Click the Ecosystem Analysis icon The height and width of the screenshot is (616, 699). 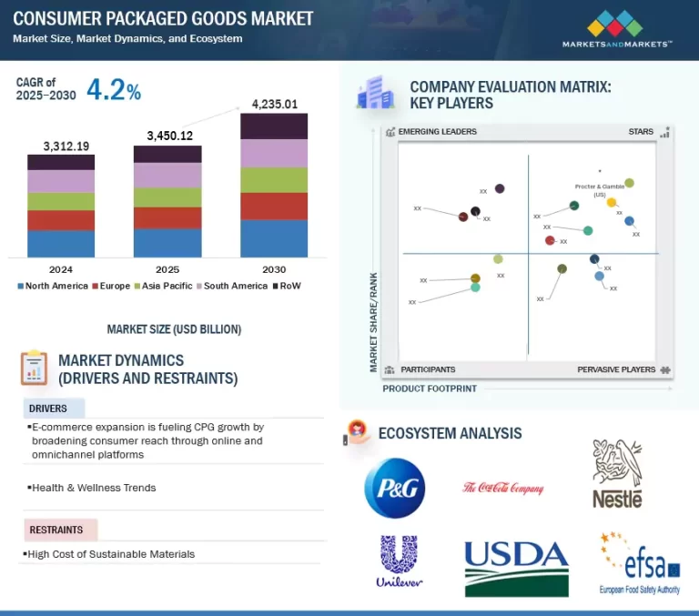coord(357,433)
